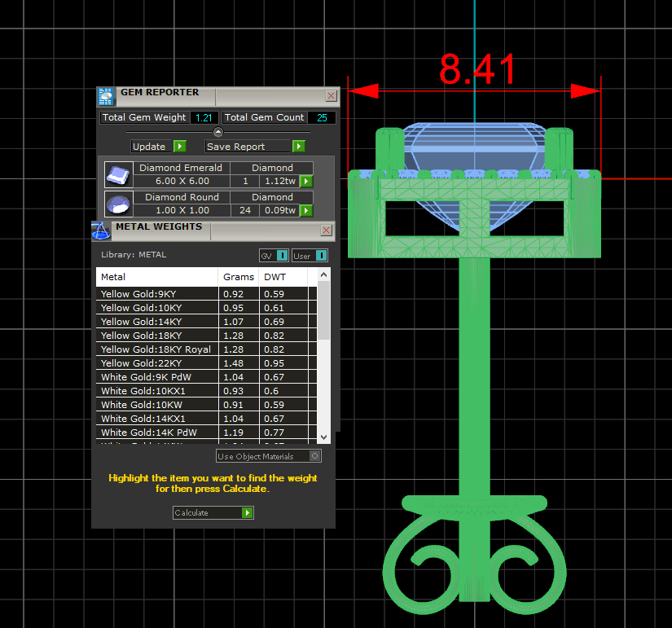Click the Diamond Emerald gem thumbnail
Viewport: 672px width, 628px height.
[x=119, y=174]
